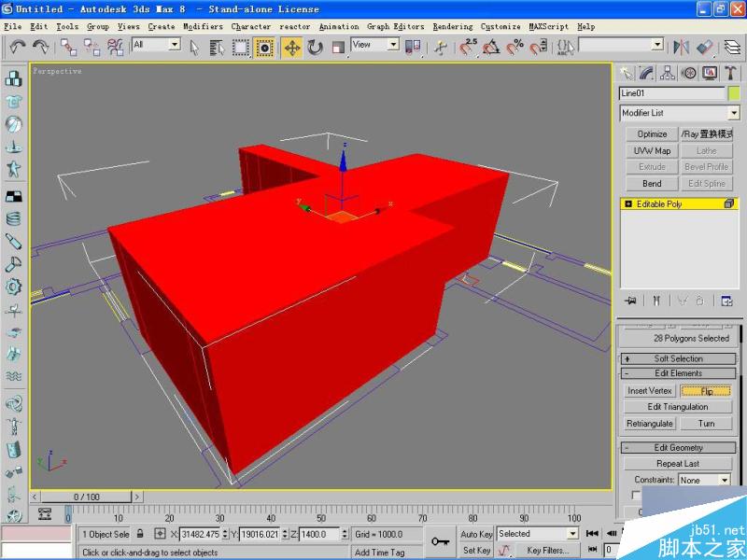Screen dimensions: 747x560
Task: Enable Auto Key animation mode
Action: [478, 533]
